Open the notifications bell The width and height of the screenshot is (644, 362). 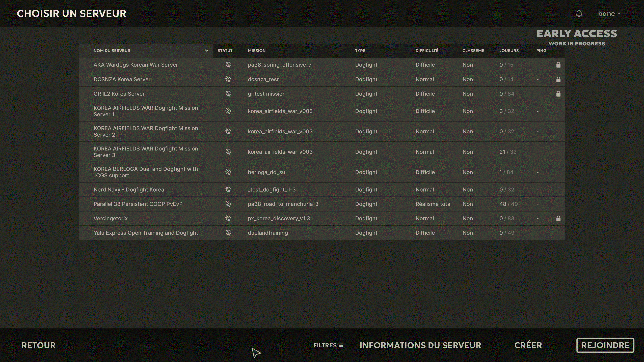[x=579, y=13]
